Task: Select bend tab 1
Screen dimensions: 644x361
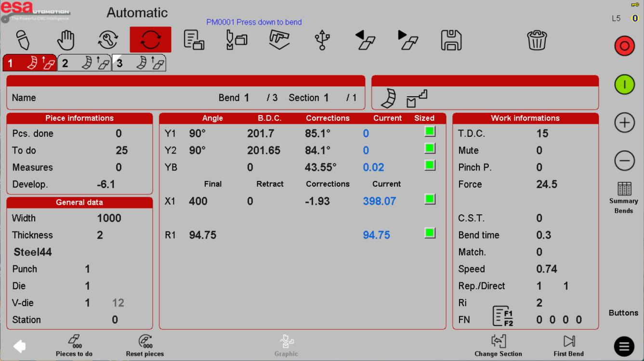Action: pyautogui.click(x=29, y=63)
